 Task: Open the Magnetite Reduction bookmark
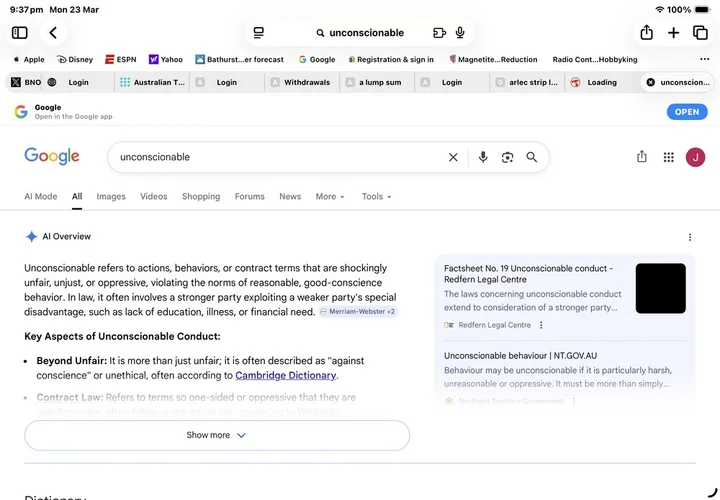pos(493,59)
